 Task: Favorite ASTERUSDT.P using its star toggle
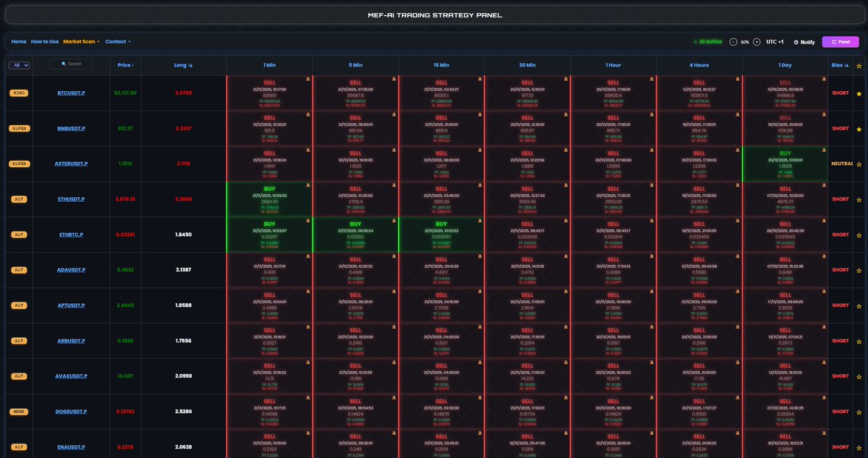click(x=859, y=164)
